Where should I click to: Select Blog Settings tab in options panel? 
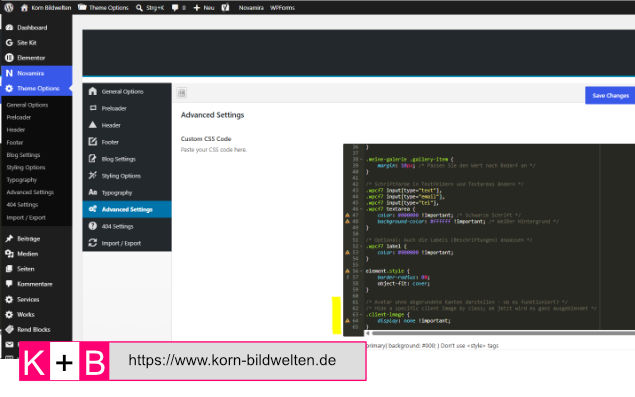(x=127, y=159)
